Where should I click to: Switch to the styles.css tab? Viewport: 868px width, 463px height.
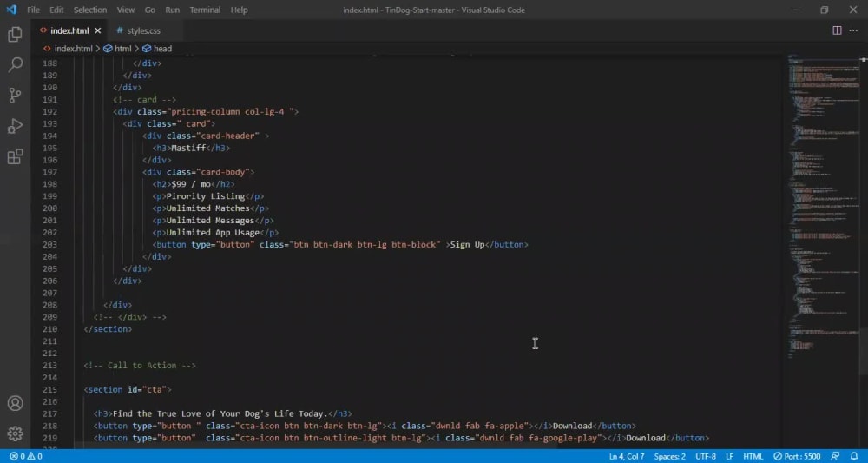143,30
